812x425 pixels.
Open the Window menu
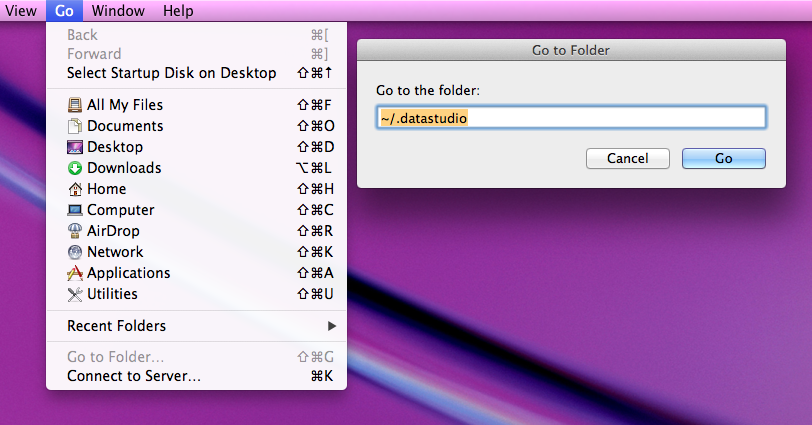[x=118, y=10]
